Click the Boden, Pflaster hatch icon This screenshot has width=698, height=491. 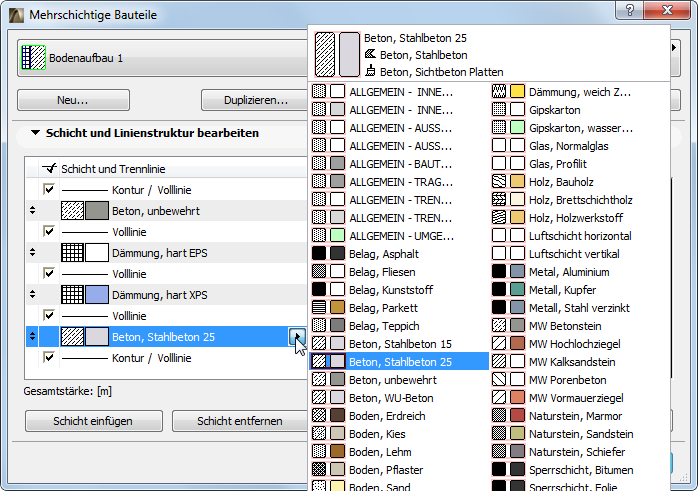pos(319,470)
